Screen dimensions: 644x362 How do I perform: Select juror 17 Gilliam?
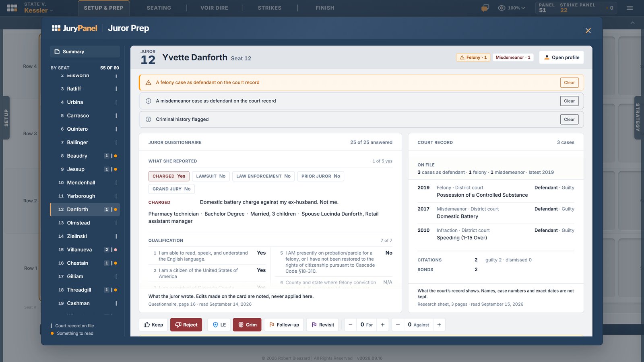click(85, 276)
